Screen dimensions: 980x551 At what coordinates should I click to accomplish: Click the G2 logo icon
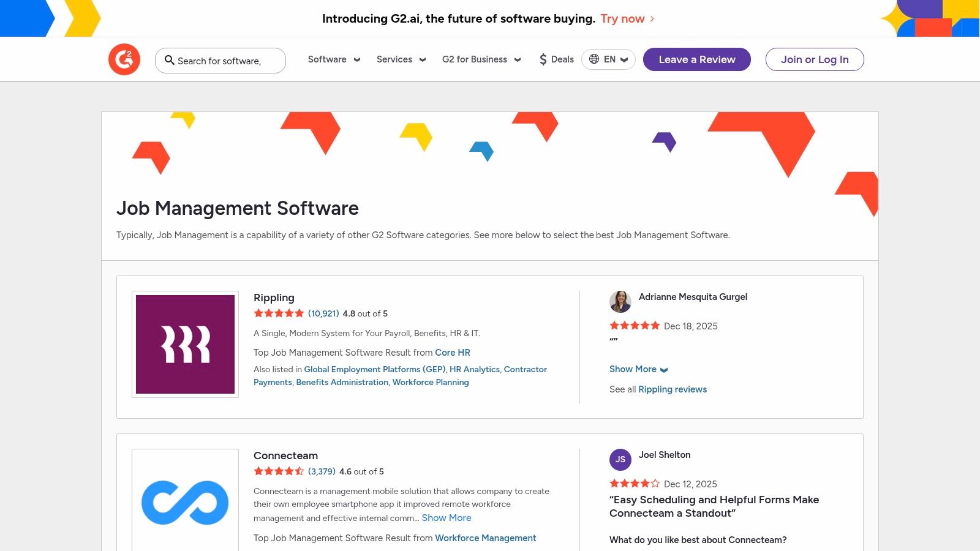pos(124,59)
